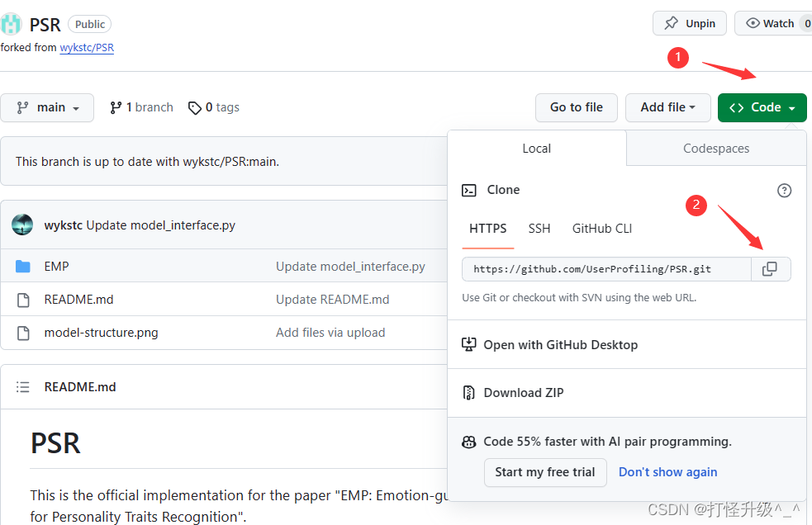Open the wykstc/PSR fork source link
812x525 pixels.
click(87, 48)
